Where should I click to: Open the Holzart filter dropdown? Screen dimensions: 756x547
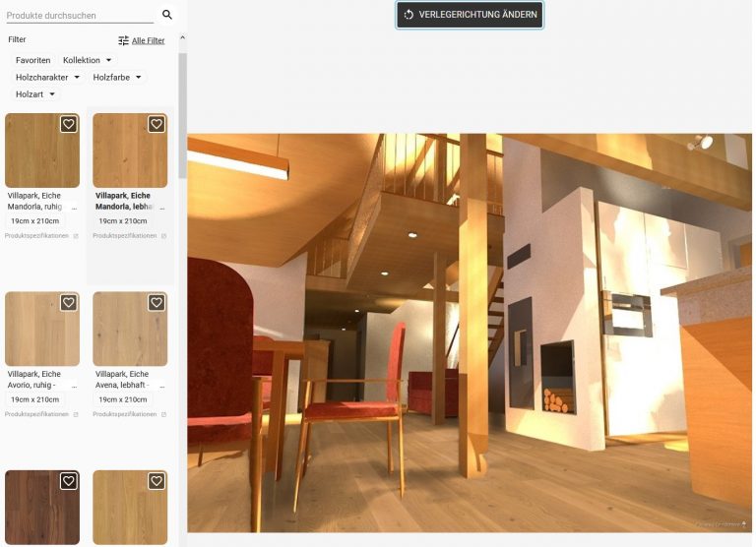[37, 94]
